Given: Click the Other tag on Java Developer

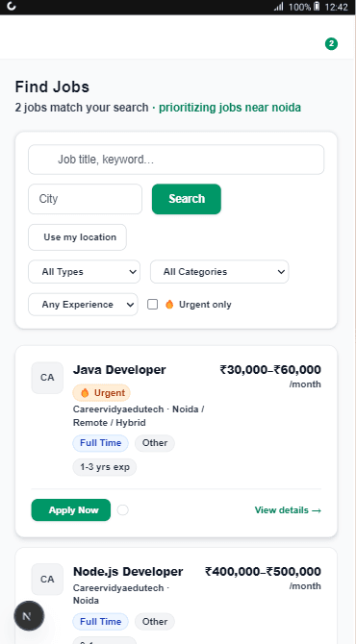Looking at the screenshot, I should point(155,443).
